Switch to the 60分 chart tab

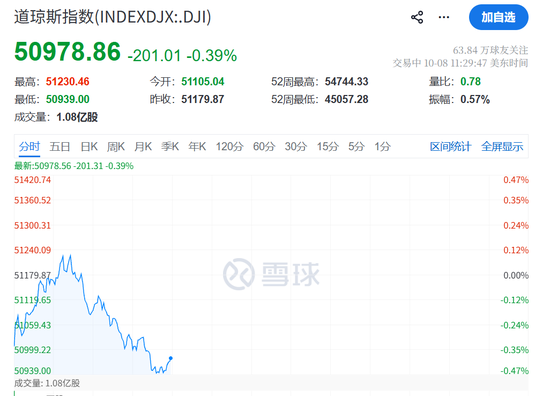tap(264, 146)
